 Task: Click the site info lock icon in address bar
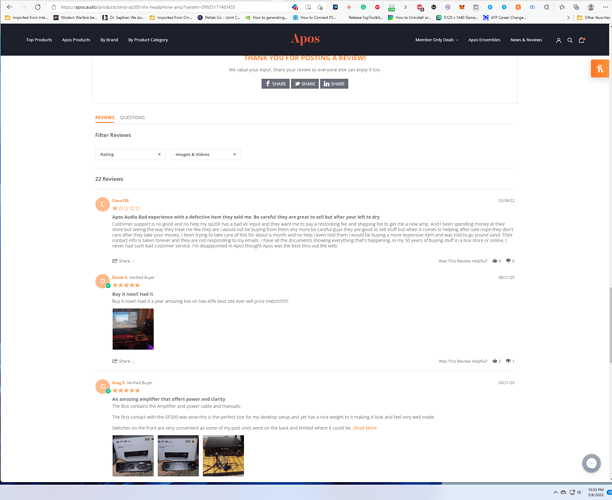click(x=54, y=7)
